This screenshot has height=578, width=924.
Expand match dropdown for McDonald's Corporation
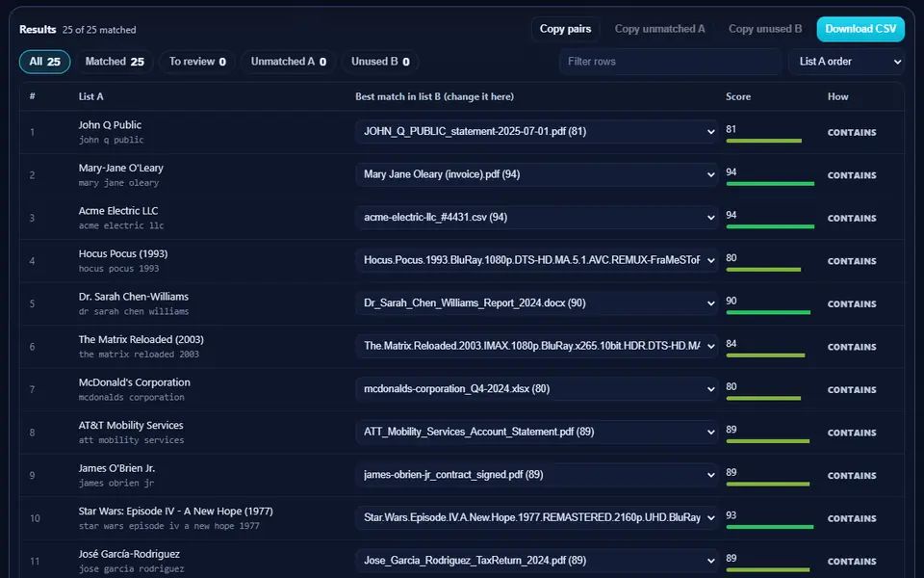[x=536, y=388]
